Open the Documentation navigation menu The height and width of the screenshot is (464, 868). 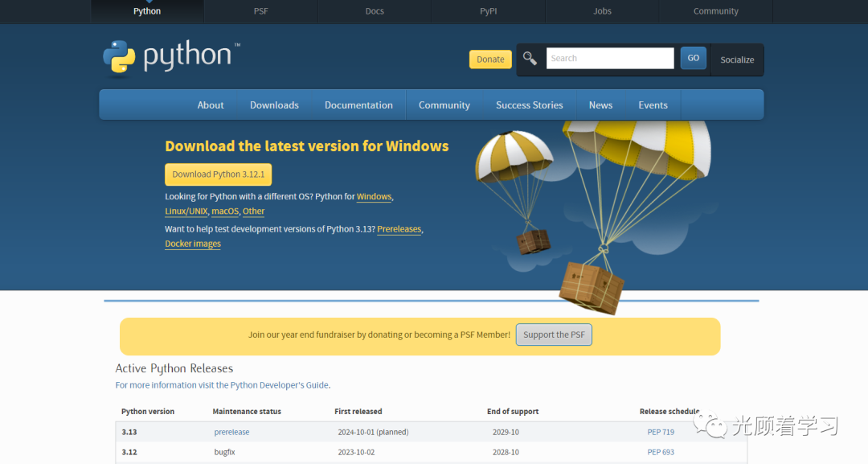pos(358,105)
